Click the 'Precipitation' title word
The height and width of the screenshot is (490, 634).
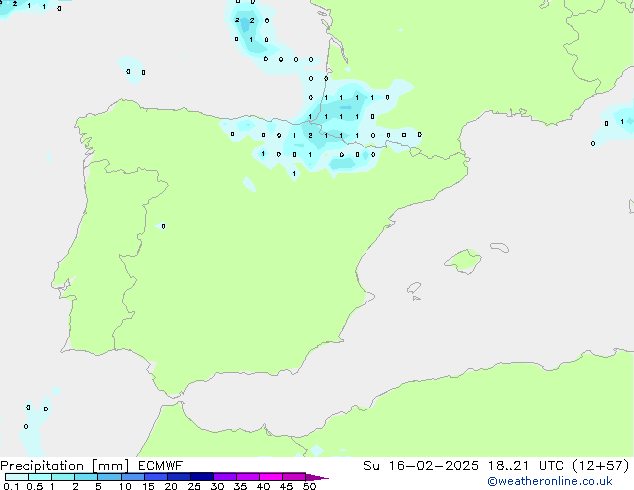(42, 466)
